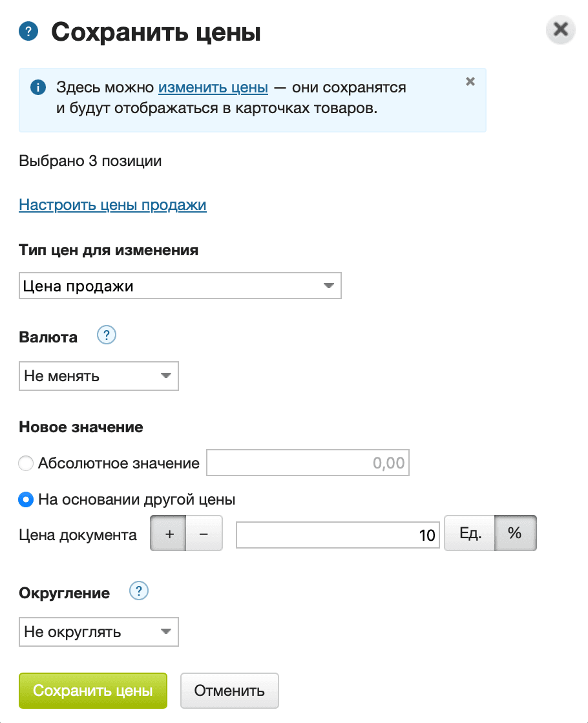Select the Абсолютное значение radio button
Image resolution: width=588 pixels, height=723 pixels.
click(25, 463)
